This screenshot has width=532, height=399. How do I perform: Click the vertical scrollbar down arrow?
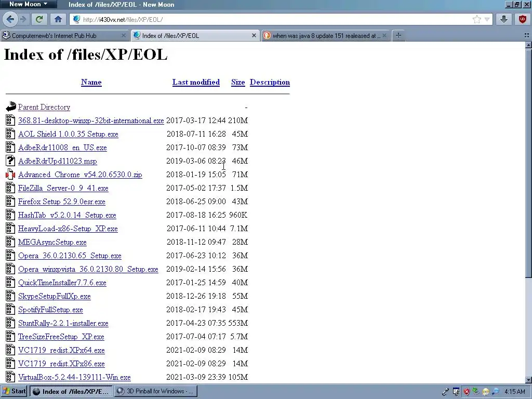click(x=528, y=380)
